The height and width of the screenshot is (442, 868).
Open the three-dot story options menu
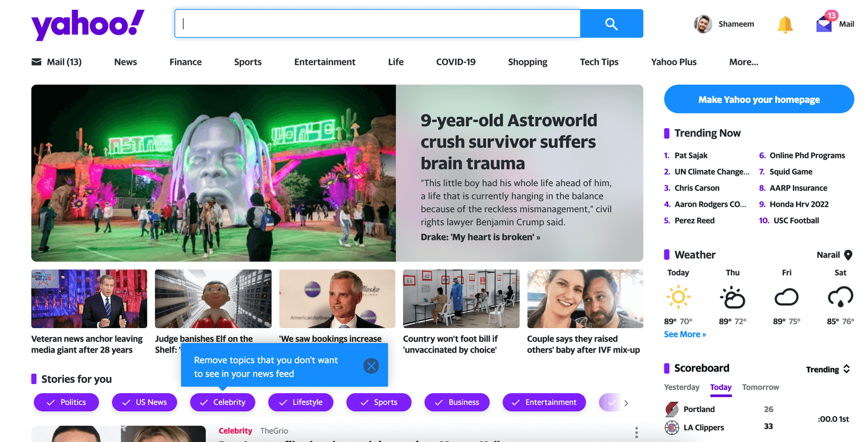coord(636,432)
